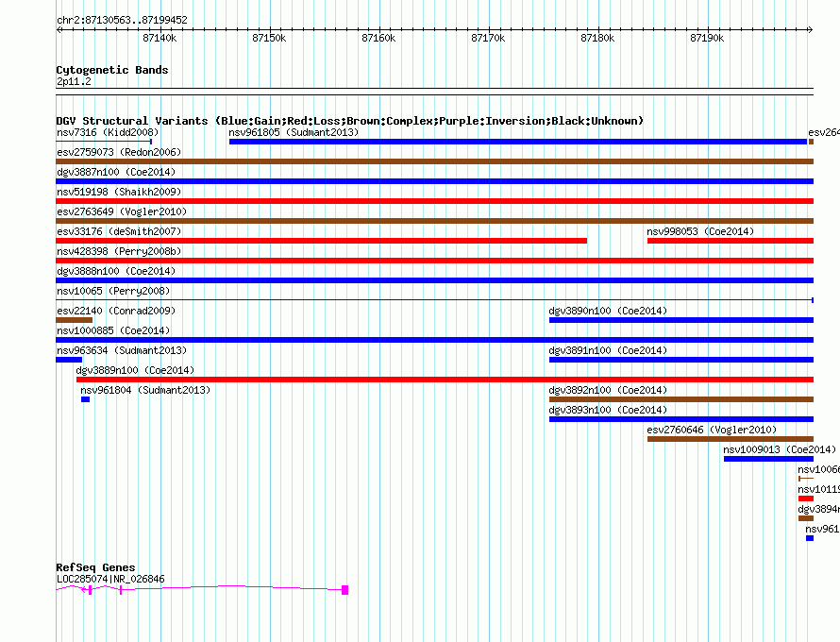Click the dgv3890n100 (Coe2014) variant label
The width and height of the screenshot is (840, 642).
(x=608, y=311)
